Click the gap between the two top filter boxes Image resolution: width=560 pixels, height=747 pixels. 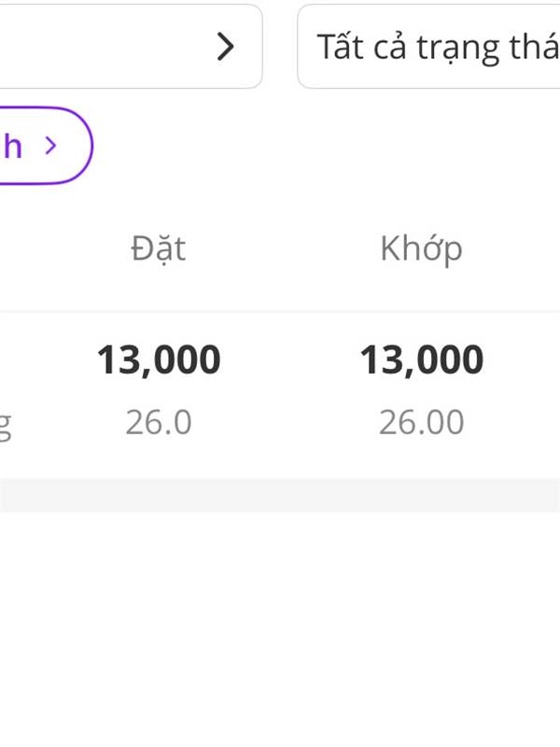point(280,47)
